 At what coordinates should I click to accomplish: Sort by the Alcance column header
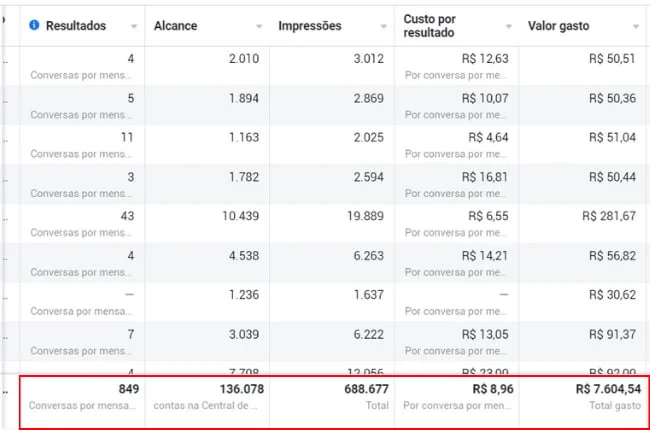[175, 26]
